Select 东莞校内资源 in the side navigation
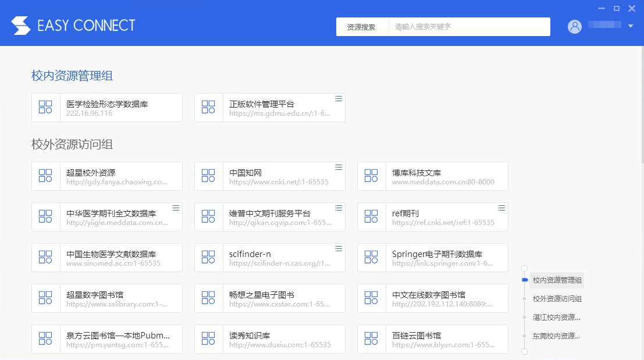Viewport: 644px width, 360px height. [556, 336]
